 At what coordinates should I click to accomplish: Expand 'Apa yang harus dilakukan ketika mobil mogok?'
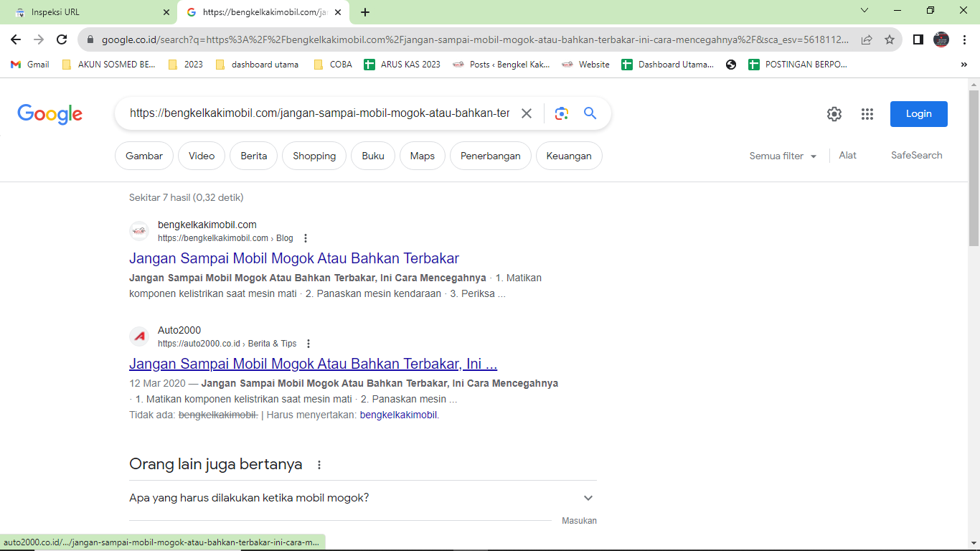(363, 498)
